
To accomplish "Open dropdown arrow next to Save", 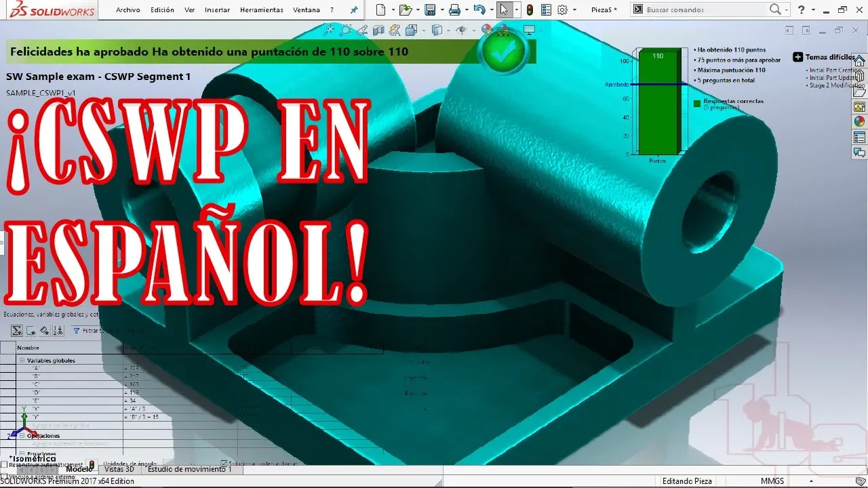I will pos(441,10).
